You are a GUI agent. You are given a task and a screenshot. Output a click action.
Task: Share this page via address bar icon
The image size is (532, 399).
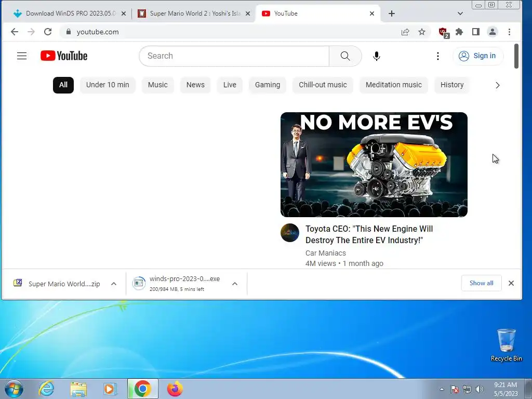pyautogui.click(x=405, y=32)
